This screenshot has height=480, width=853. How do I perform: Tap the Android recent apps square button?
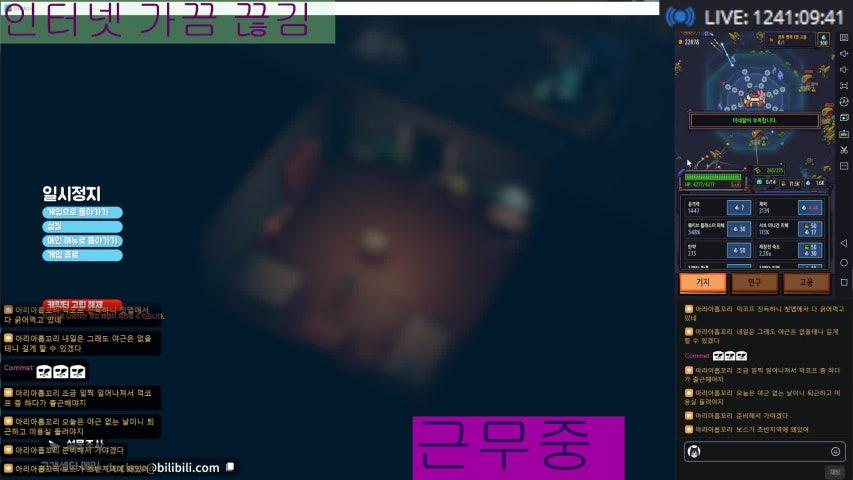(844, 282)
